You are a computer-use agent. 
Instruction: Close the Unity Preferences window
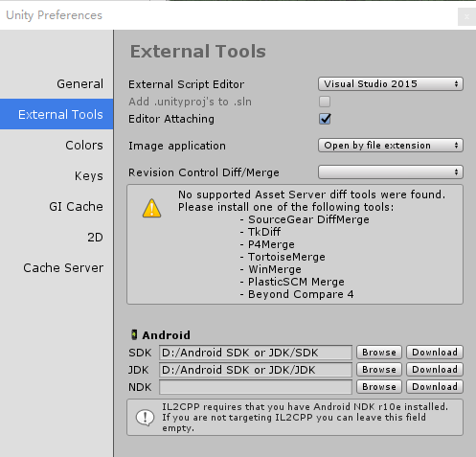coord(466,16)
